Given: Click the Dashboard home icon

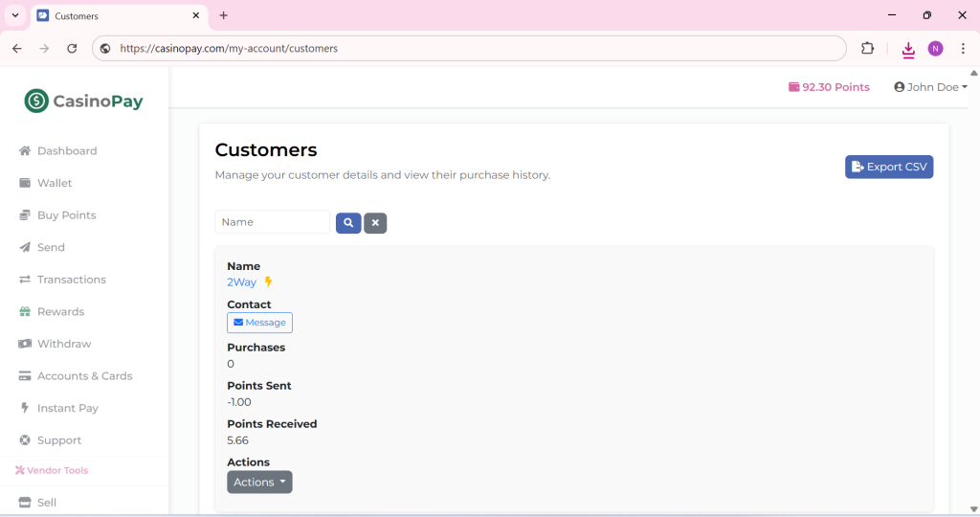Looking at the screenshot, I should 25,150.
